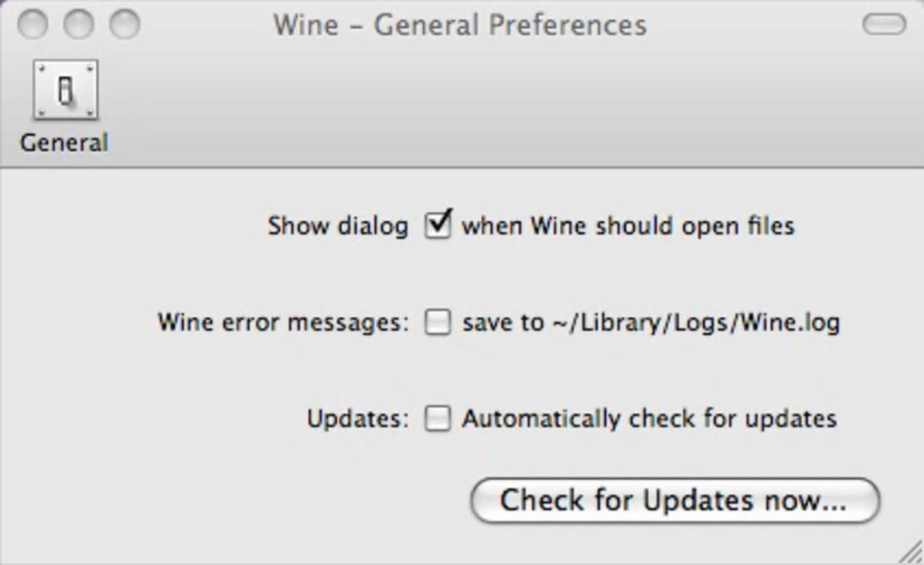Click the 'save to ~/Library/Logs/Wine.log' label
This screenshot has width=924, height=565.
tap(650, 322)
